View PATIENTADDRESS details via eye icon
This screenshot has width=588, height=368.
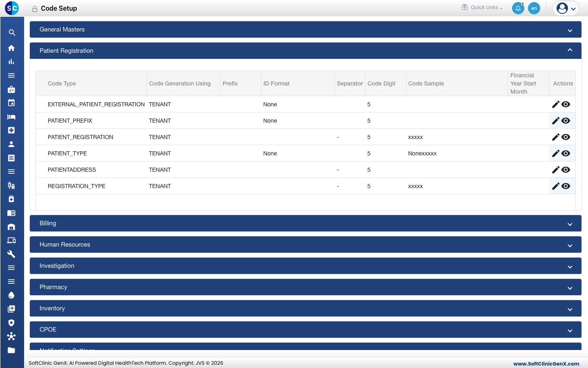566,170
